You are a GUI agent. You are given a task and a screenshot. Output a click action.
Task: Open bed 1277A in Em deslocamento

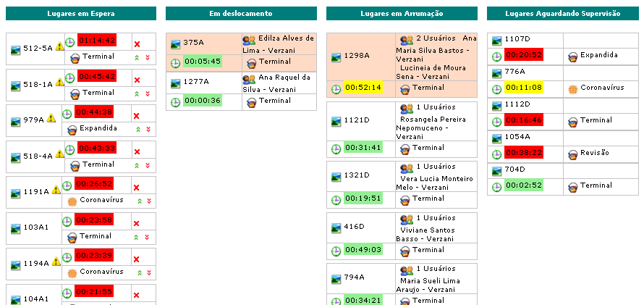[195, 82]
